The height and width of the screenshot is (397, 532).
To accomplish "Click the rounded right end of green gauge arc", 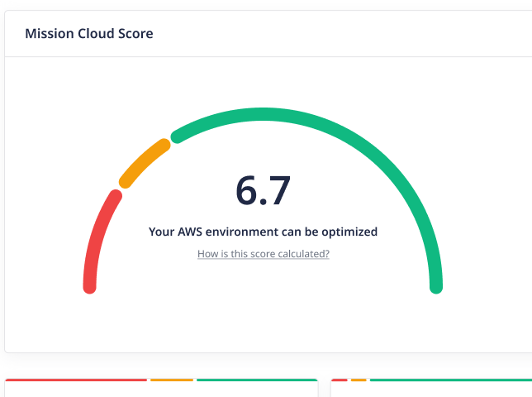I will 436,286.
